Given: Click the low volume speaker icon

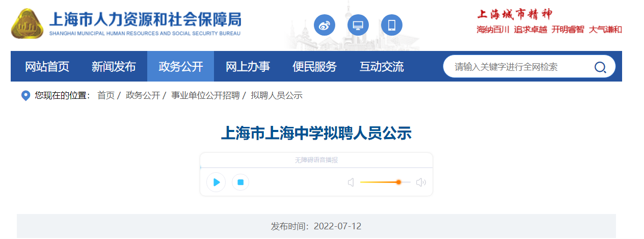Looking at the screenshot, I should (351, 182).
